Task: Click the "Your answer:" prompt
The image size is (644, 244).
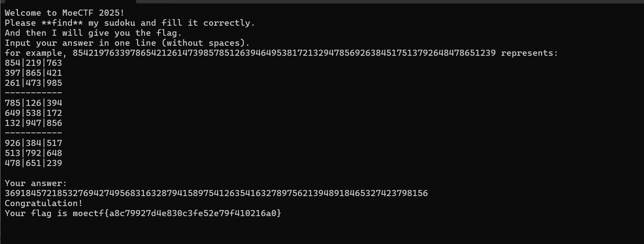Action: (x=36, y=183)
